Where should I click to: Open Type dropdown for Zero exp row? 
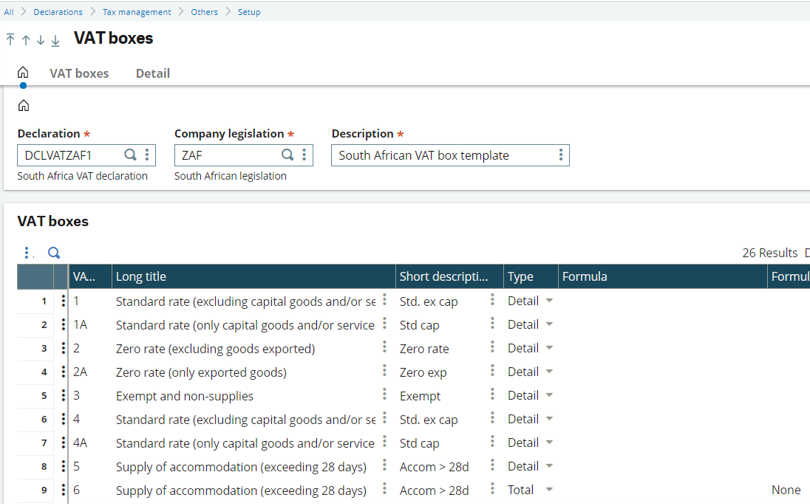pos(549,371)
